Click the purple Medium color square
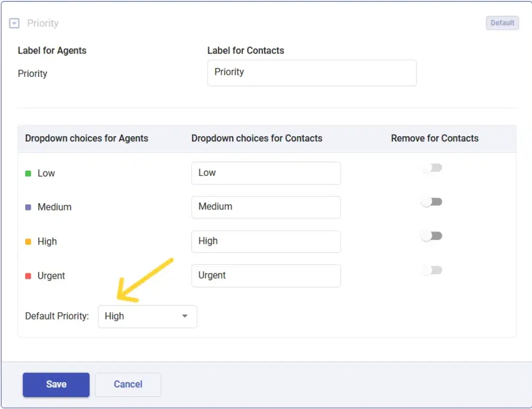 coord(28,207)
